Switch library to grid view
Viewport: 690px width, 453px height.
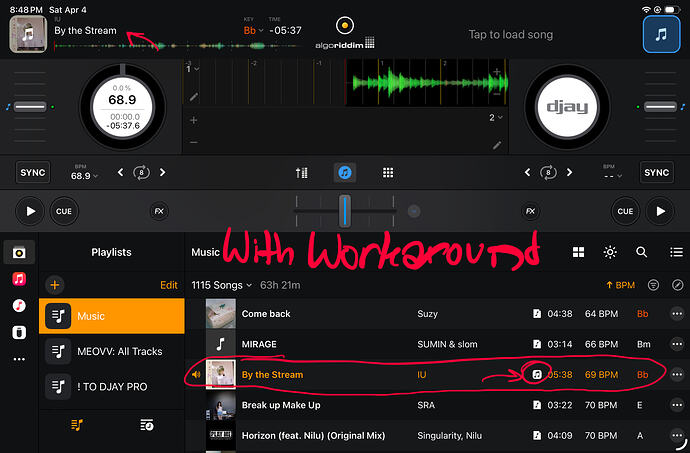[x=579, y=253]
